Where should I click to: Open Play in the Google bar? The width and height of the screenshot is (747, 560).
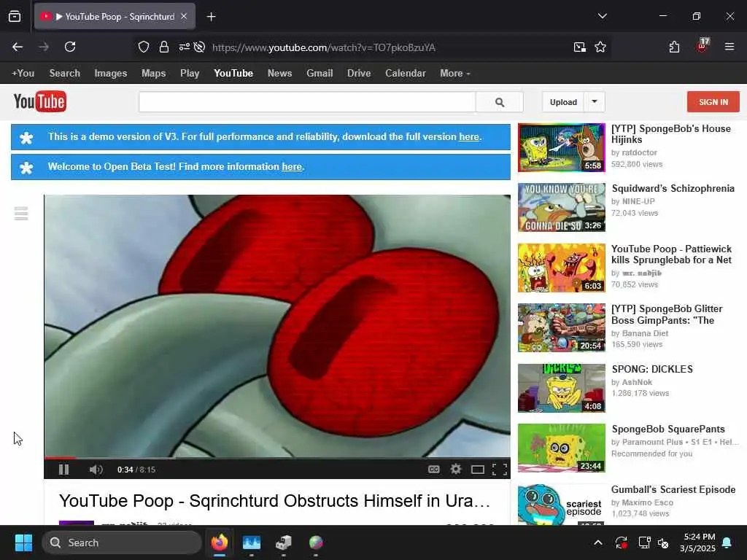(190, 74)
